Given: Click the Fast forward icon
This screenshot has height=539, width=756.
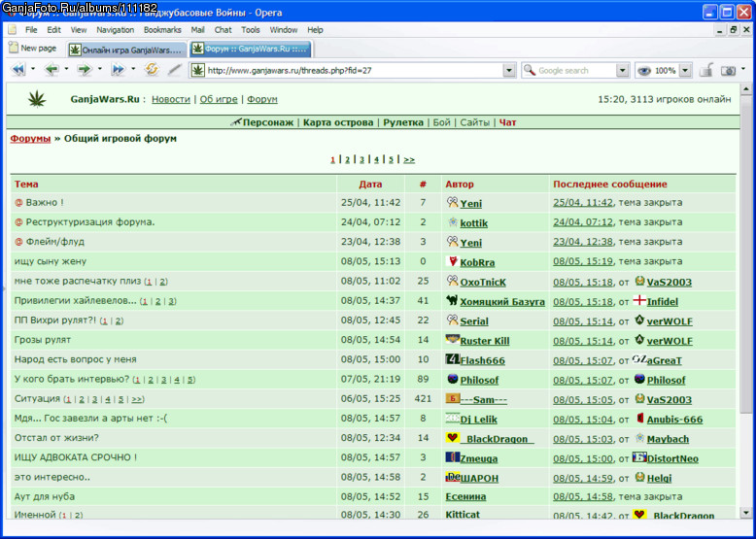Looking at the screenshot, I should coord(119,70).
